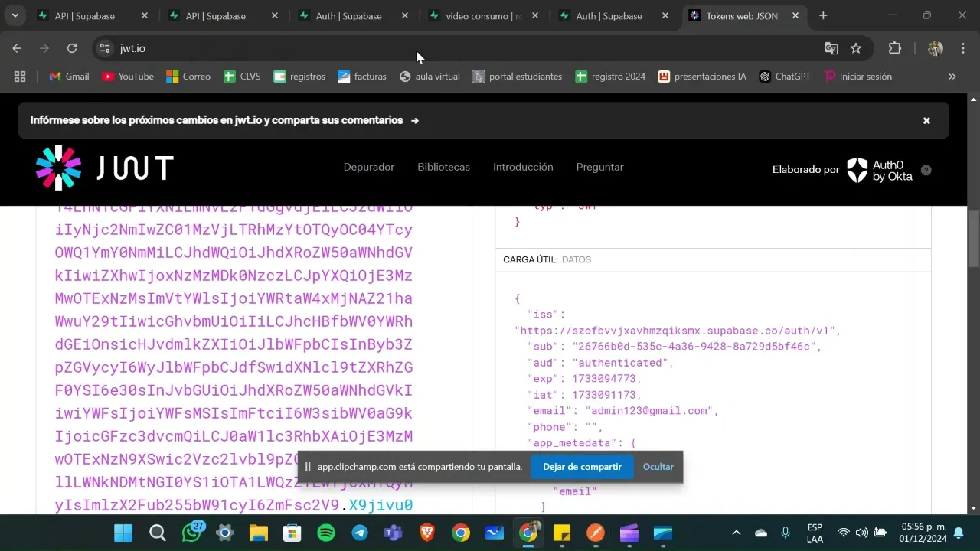
Task: Open the ChatGPT bookmark
Action: [785, 77]
